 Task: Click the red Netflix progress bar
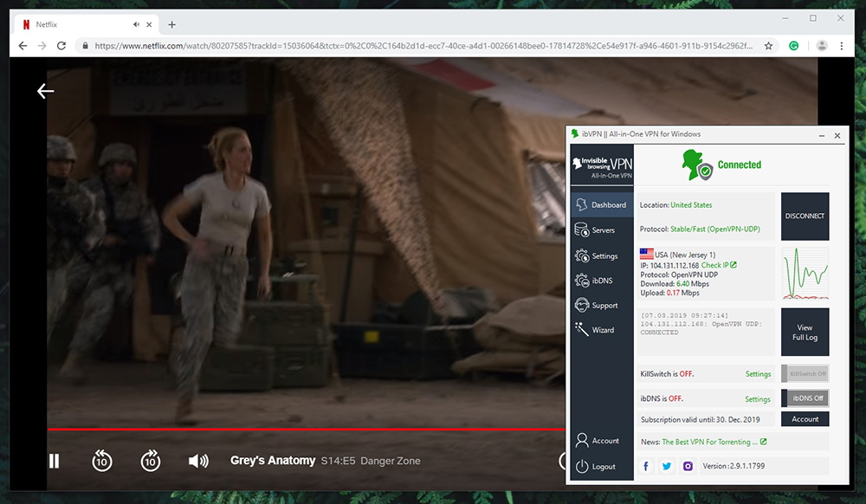[x=306, y=429]
